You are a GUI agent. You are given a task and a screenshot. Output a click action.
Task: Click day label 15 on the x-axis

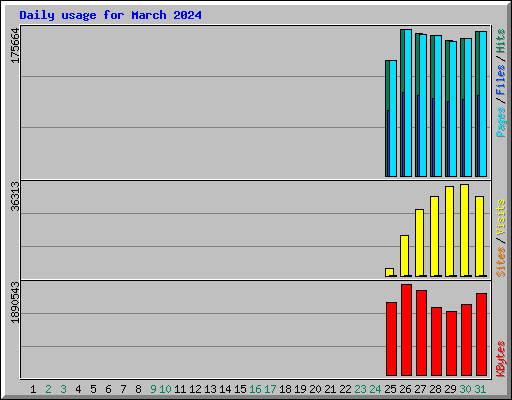pyautogui.click(x=240, y=389)
